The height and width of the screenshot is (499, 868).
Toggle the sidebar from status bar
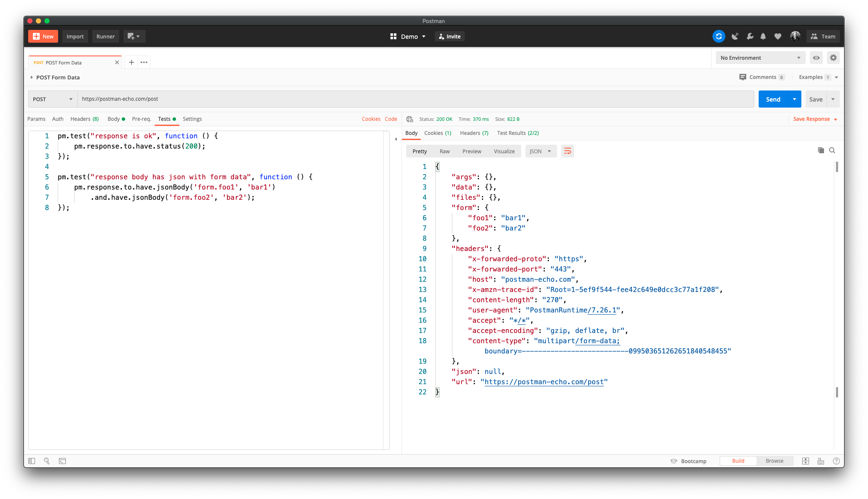point(32,461)
